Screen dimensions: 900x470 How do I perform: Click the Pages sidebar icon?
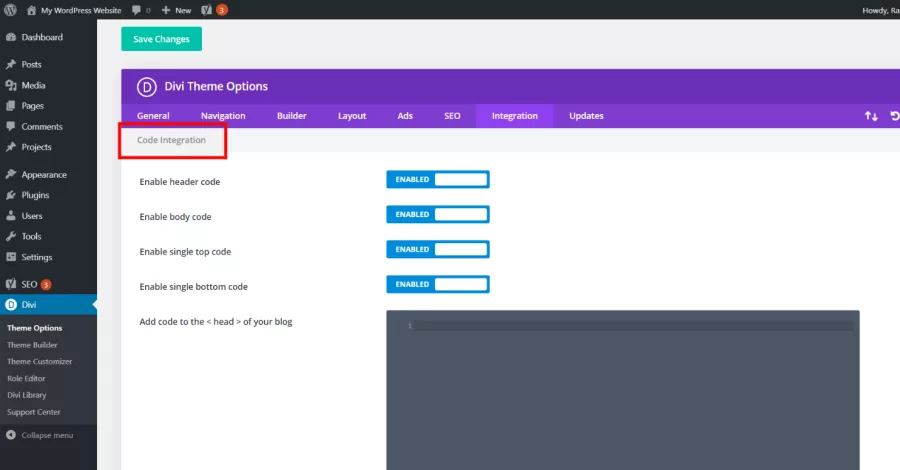(11, 106)
